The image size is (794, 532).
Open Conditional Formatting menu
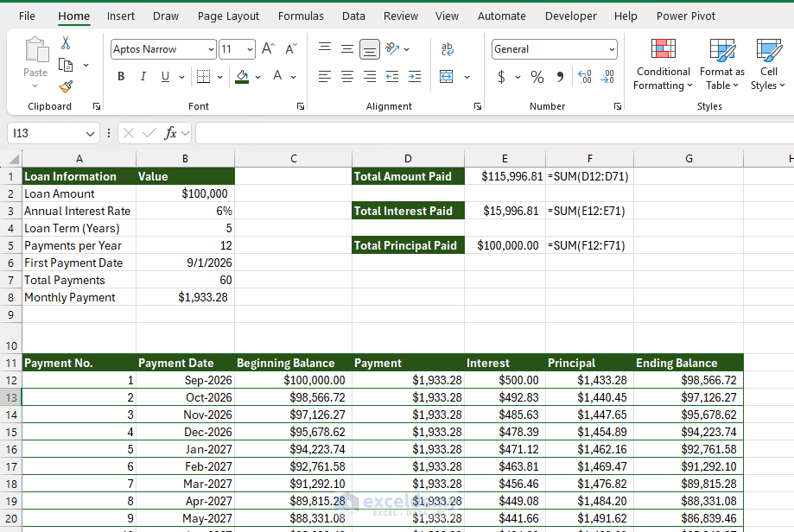663,64
